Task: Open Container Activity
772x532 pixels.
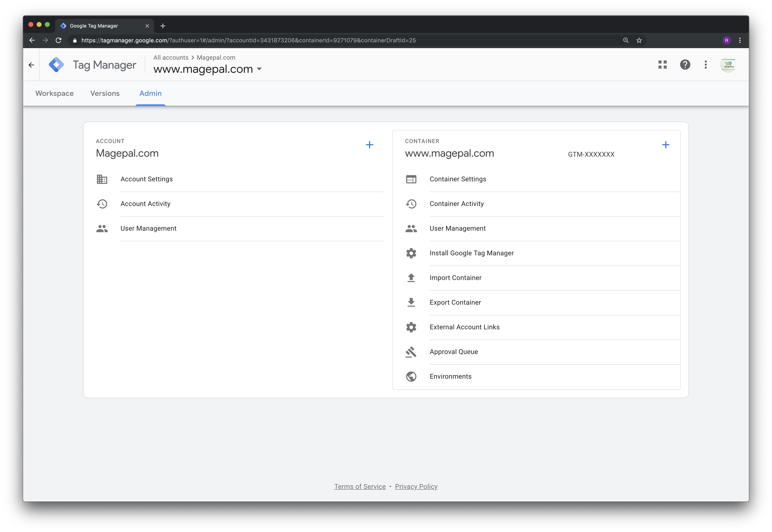Action: [536, 204]
